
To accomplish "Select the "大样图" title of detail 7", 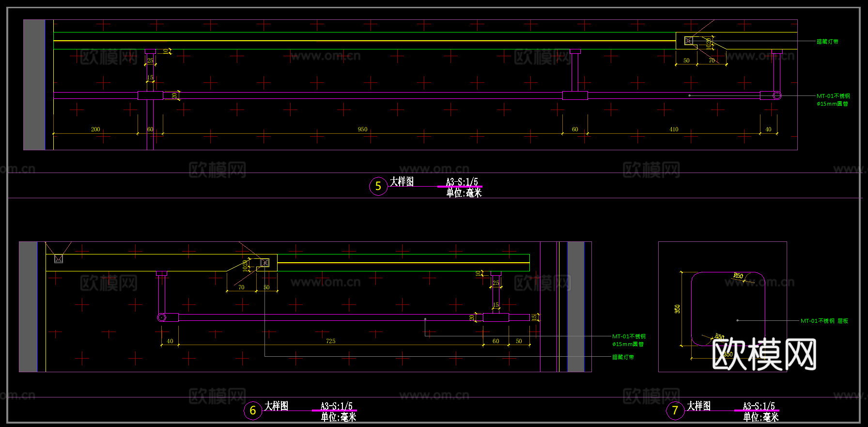I will (x=699, y=406).
